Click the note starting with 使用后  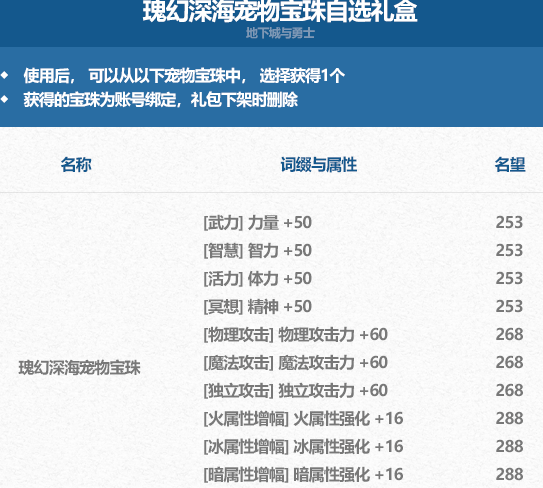[x=184, y=76]
